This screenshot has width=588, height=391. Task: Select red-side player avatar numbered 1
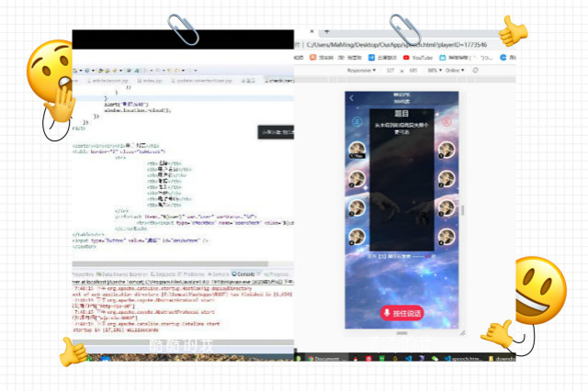click(447, 150)
